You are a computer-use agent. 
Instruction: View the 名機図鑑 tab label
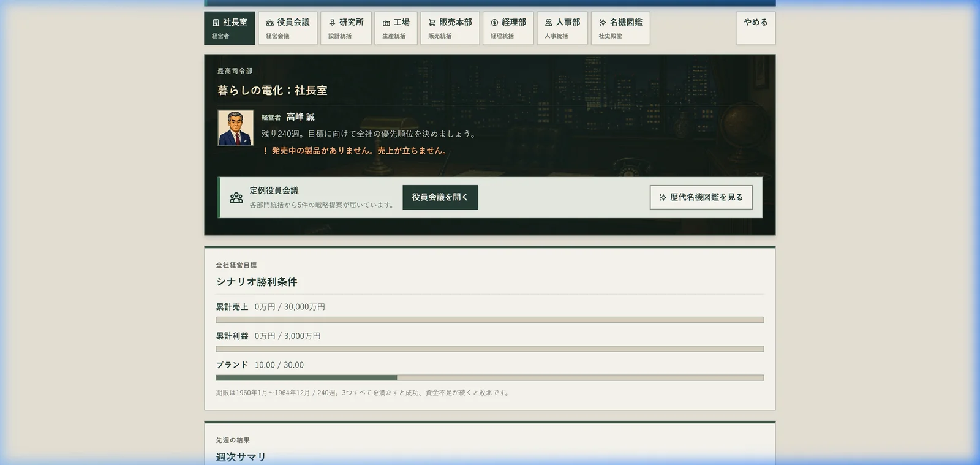coord(626,22)
